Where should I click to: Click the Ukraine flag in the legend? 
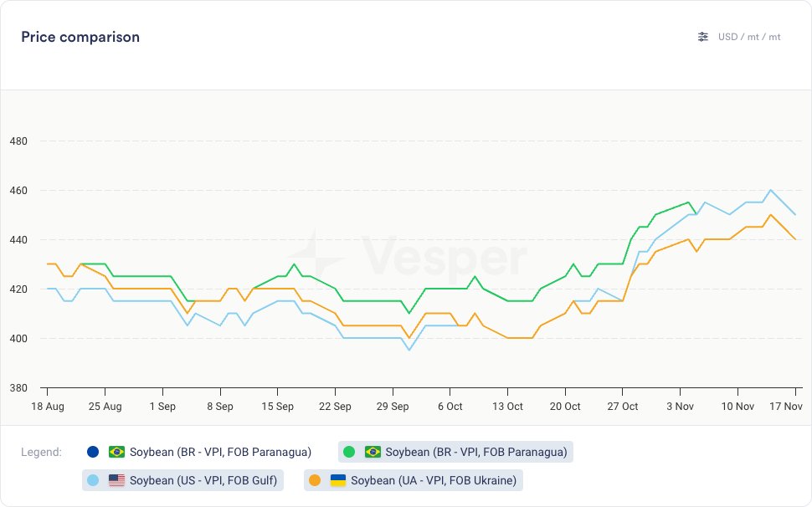pos(337,480)
